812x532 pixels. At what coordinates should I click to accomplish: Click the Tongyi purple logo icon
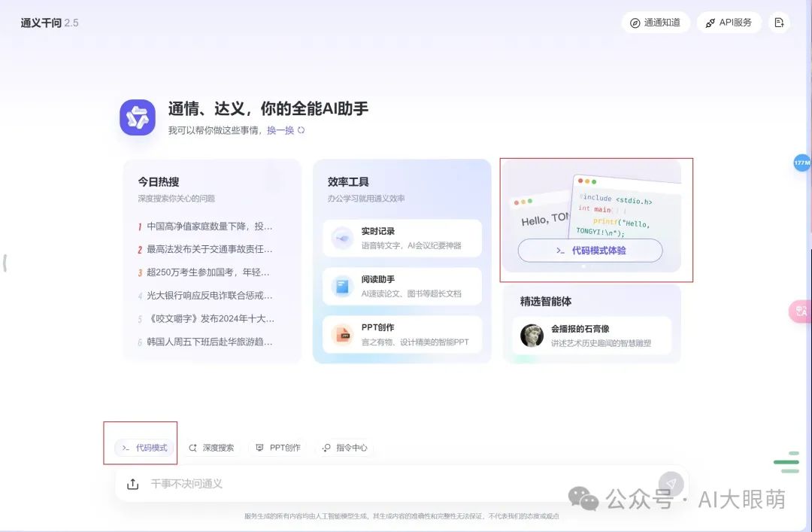coord(138,117)
